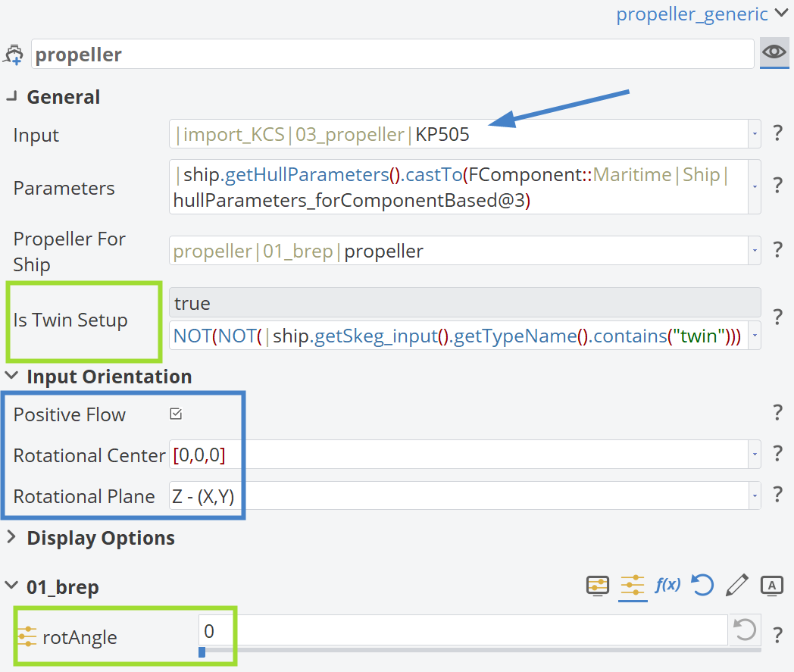Click the 'Rotational Plane' label
The width and height of the screenshot is (794, 672).
pos(84,496)
